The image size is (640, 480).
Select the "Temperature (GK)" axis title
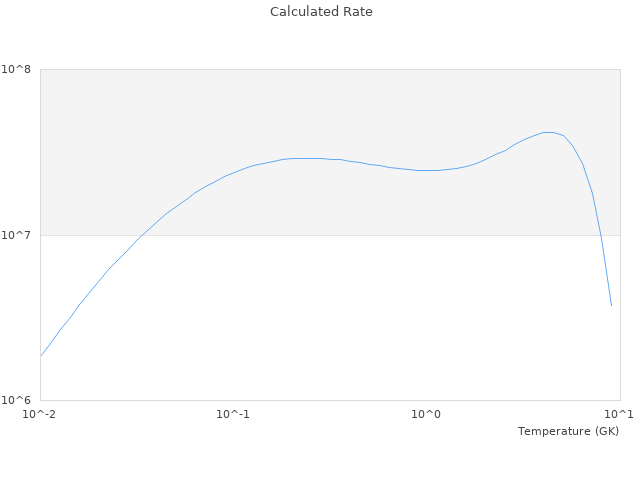pos(568,431)
